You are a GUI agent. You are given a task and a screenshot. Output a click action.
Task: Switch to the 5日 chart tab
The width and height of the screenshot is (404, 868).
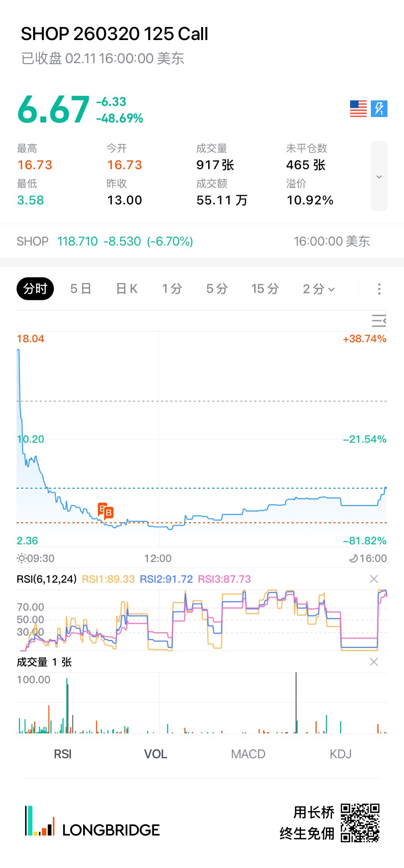pos(81,289)
